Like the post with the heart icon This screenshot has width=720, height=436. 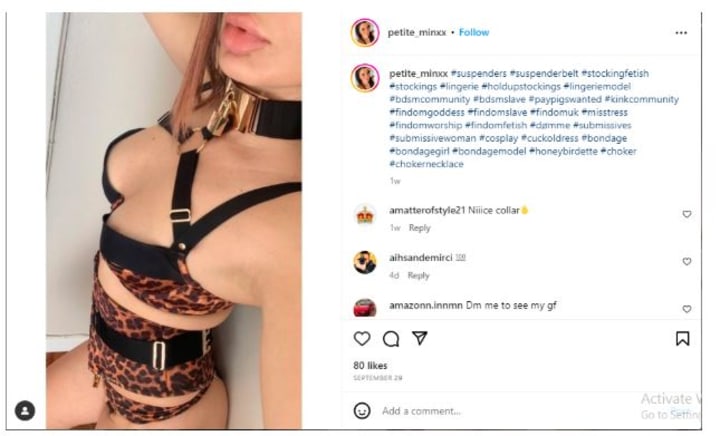click(x=362, y=339)
